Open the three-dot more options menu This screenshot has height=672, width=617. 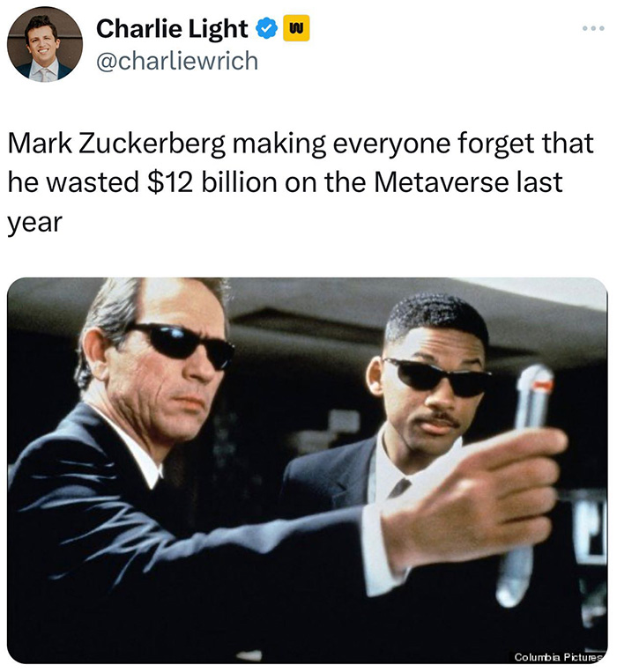[x=594, y=28]
